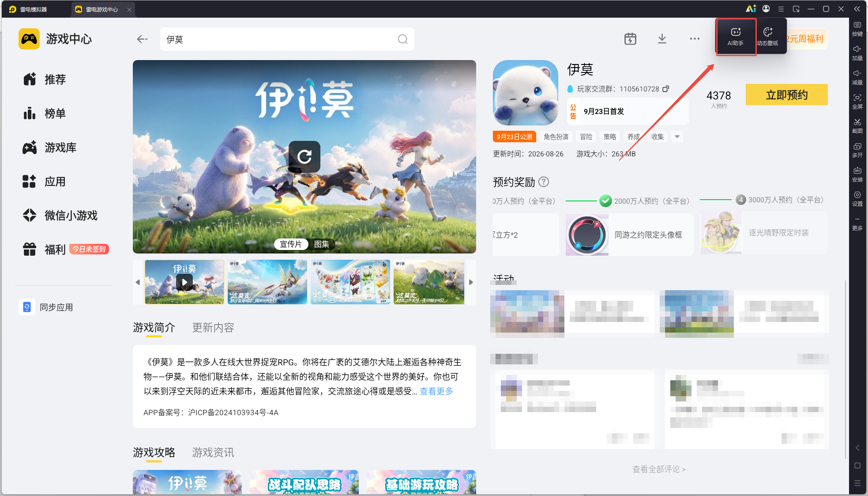Screen dimensions: 868x496
Task: Click the download manager arrow icon
Action: coord(662,39)
